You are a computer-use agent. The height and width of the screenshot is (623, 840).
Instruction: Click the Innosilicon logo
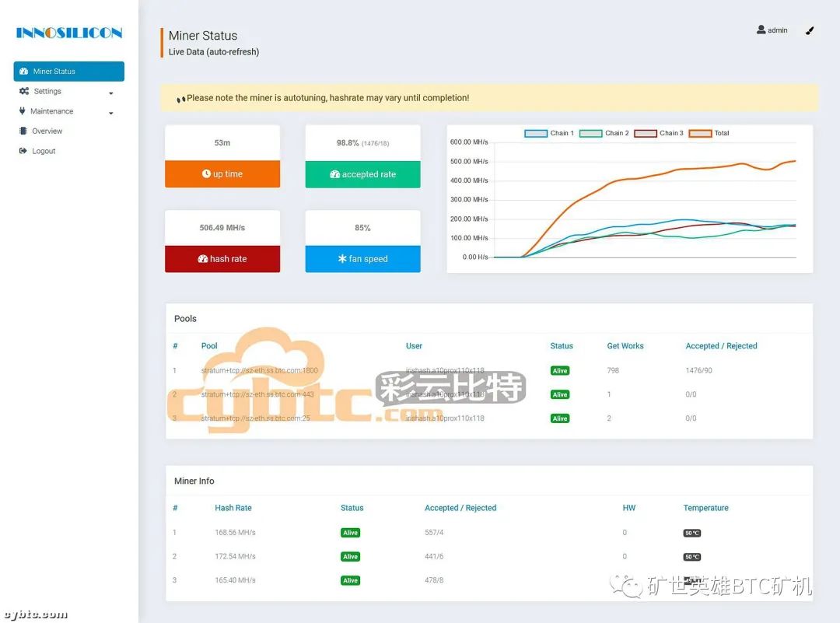tap(69, 33)
